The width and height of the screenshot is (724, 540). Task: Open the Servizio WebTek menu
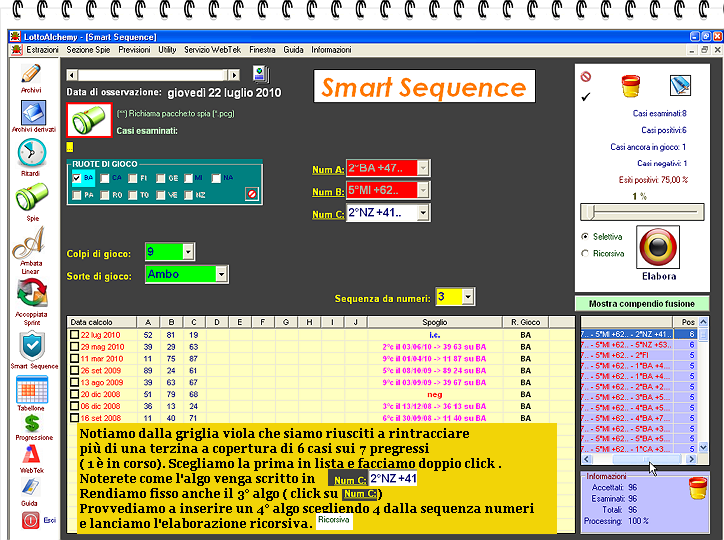(x=212, y=49)
